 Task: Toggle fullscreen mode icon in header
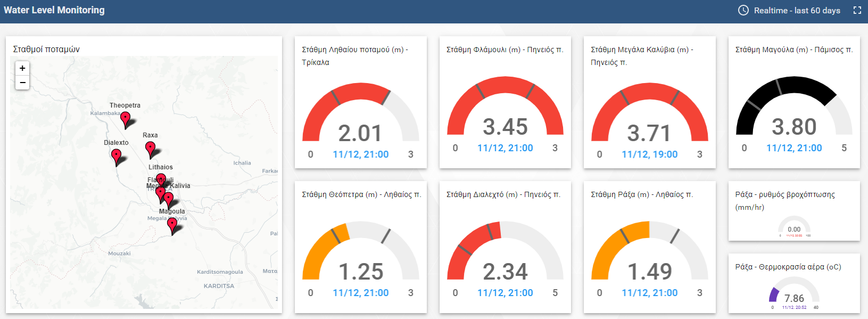tap(857, 10)
